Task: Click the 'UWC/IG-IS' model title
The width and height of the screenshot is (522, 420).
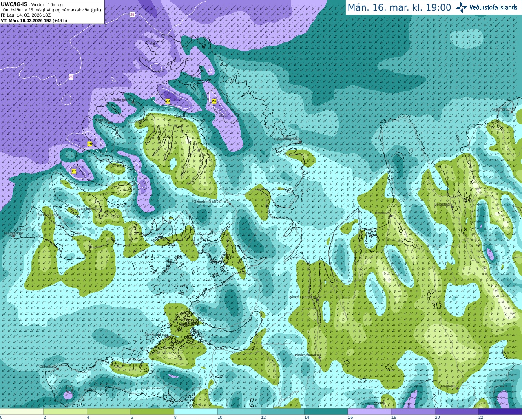Action: 14,4
